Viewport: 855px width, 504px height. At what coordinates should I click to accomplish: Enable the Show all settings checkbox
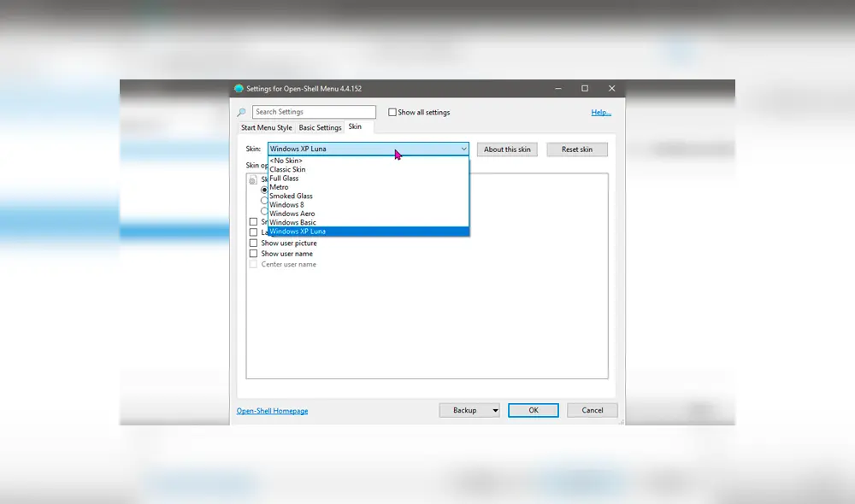[x=392, y=112]
